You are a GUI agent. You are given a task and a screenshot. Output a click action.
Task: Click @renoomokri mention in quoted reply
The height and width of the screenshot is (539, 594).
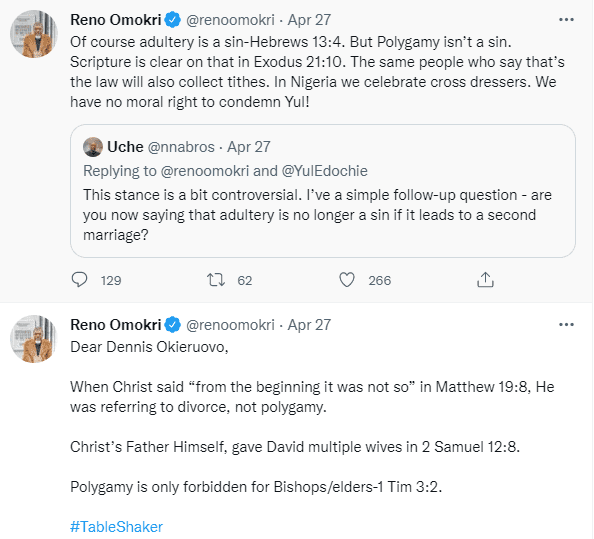pyautogui.click(x=205, y=171)
